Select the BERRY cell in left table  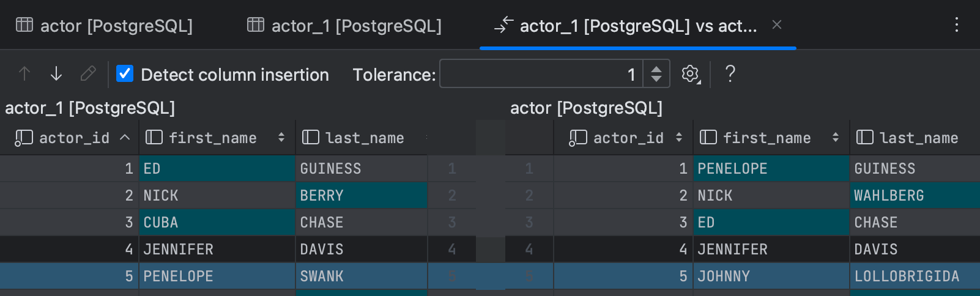(x=361, y=196)
